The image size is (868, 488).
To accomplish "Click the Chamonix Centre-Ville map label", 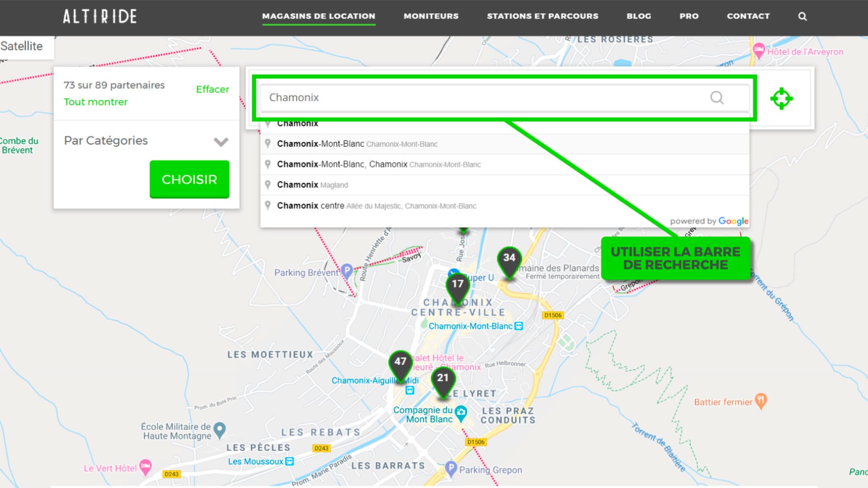I will pos(458,307).
